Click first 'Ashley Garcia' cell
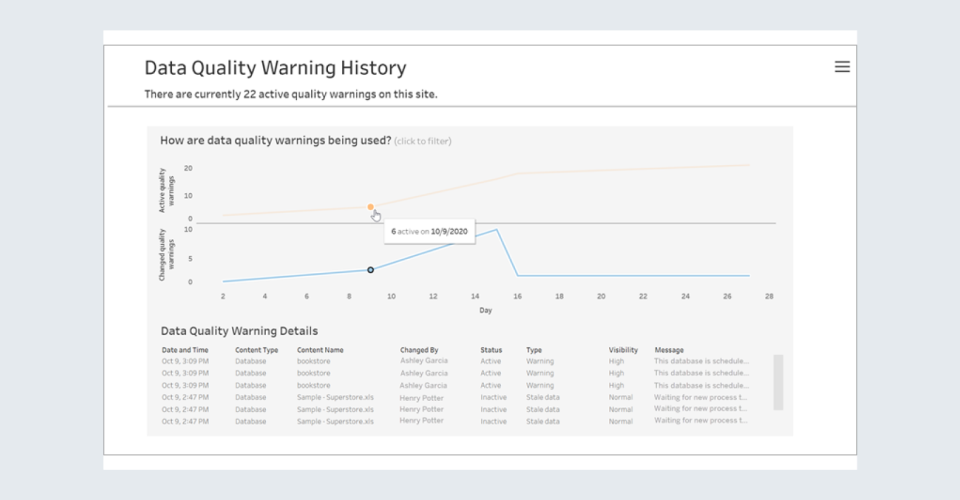This screenshot has height=500, width=960. [424, 361]
